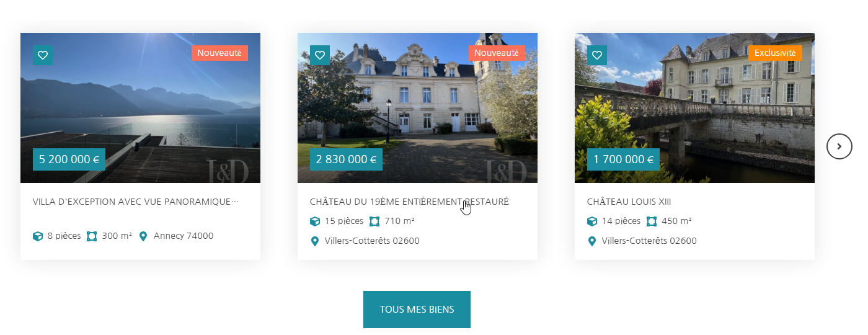Click the rooms cube icon beside 8 pièces

(38, 236)
